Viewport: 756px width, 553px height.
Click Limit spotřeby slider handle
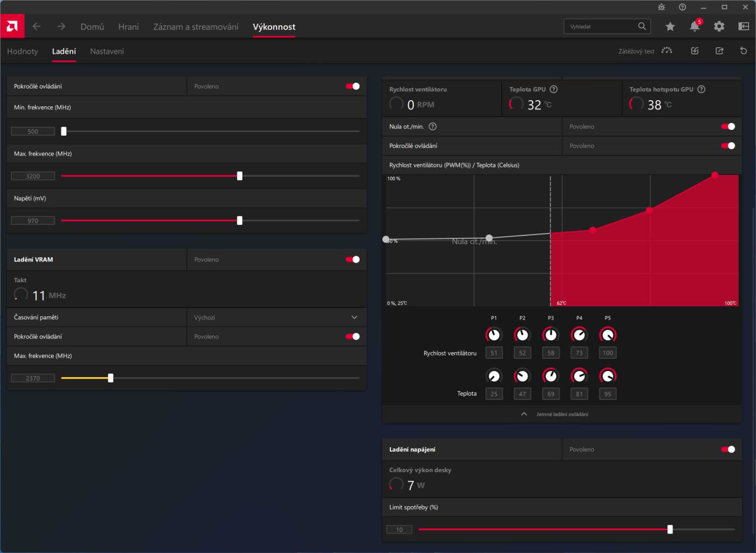coord(670,529)
